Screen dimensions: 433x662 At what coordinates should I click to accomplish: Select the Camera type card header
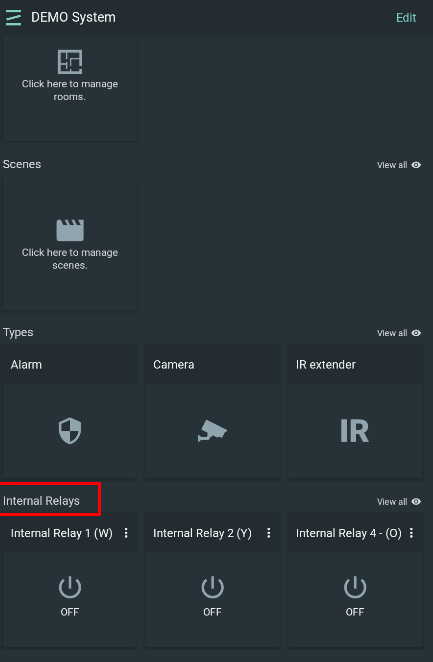pyautogui.click(x=212, y=364)
